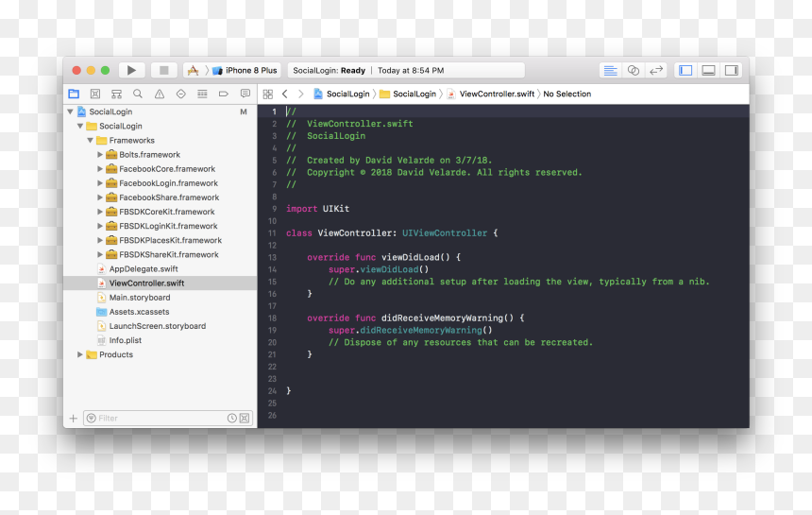
Task: Expand the Products folder
Action: (x=79, y=354)
